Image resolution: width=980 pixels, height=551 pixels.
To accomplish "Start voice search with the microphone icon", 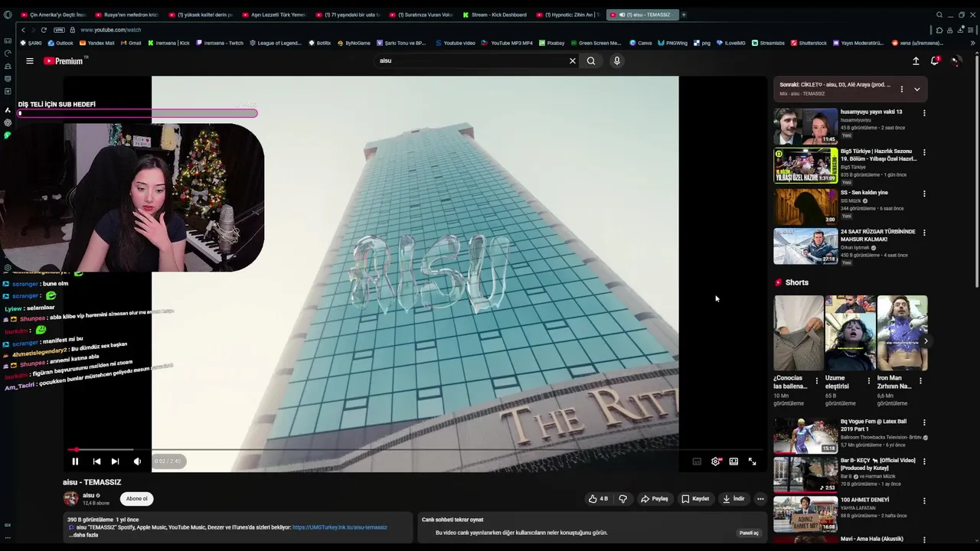I will point(616,60).
